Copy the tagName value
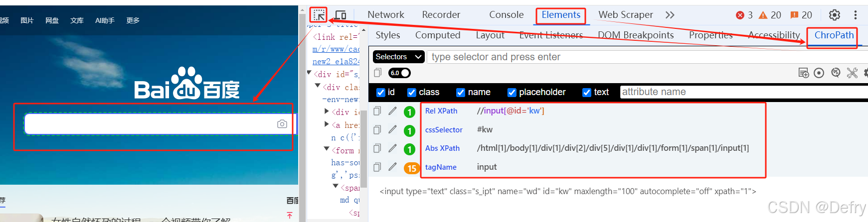The width and height of the screenshot is (868, 222). click(377, 167)
